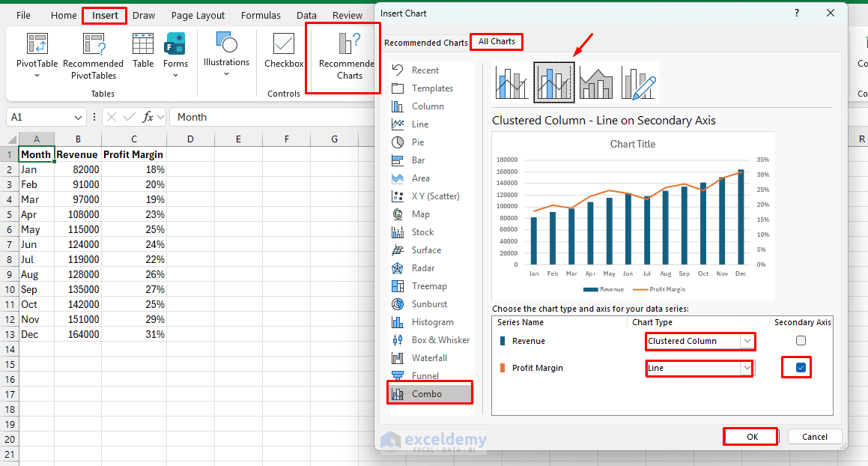Click the combo chart preview thumbnail
This screenshot has width=868, height=466.
(633, 216)
